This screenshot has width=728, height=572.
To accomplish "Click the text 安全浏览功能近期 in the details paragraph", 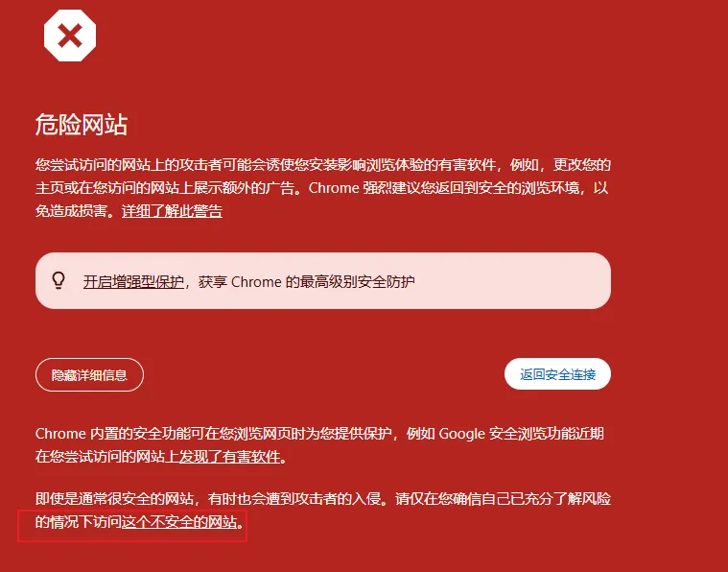I will 547,434.
